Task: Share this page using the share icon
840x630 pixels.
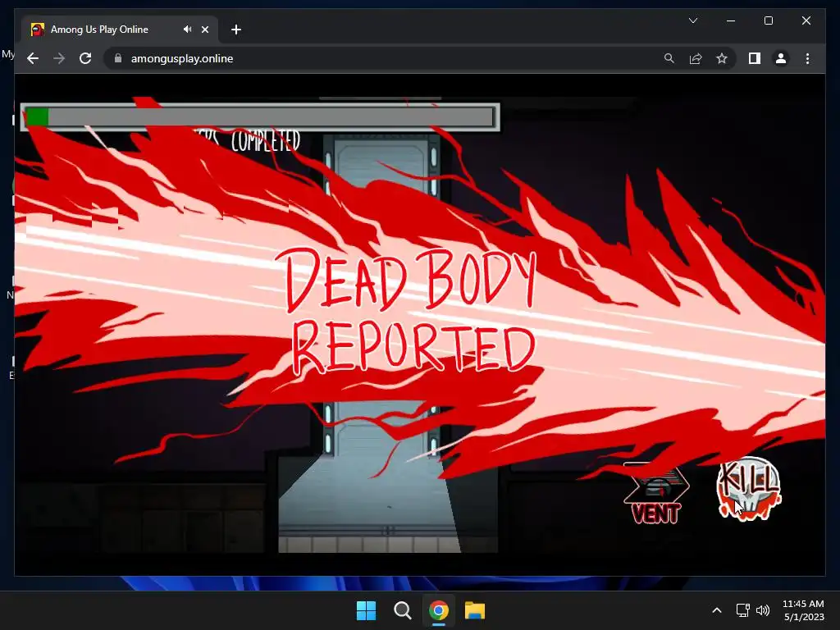Action: pyautogui.click(x=696, y=58)
